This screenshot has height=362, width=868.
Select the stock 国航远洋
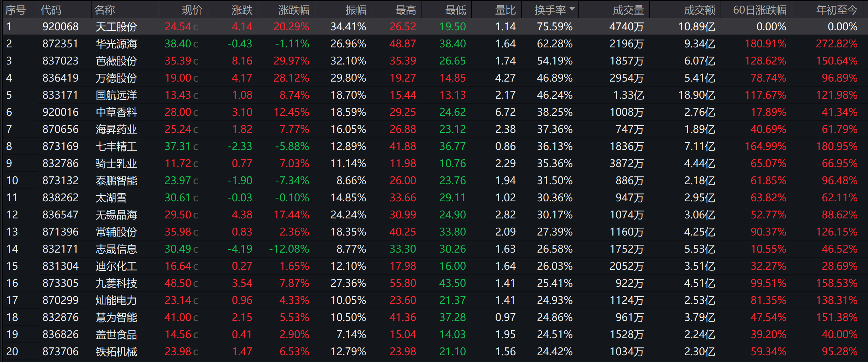116,95
